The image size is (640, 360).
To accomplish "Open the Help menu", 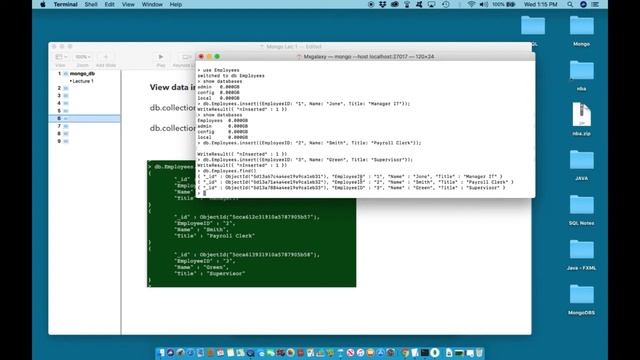I will point(176,4).
